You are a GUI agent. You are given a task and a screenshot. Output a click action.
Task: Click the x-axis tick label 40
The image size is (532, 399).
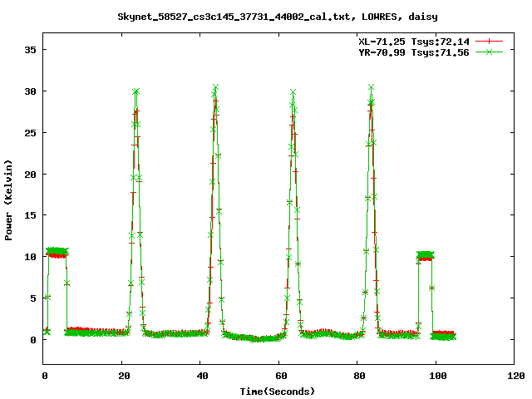click(202, 376)
